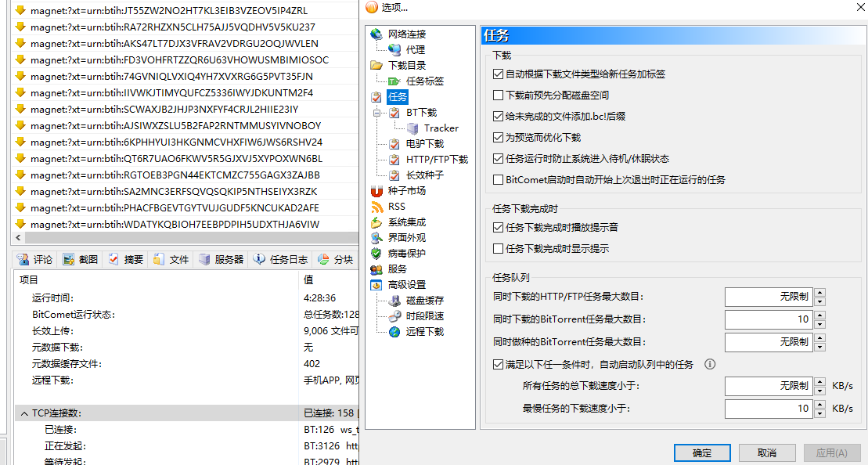Click the 代理 proxy icon
This screenshot has width=868, height=465.
click(394, 50)
